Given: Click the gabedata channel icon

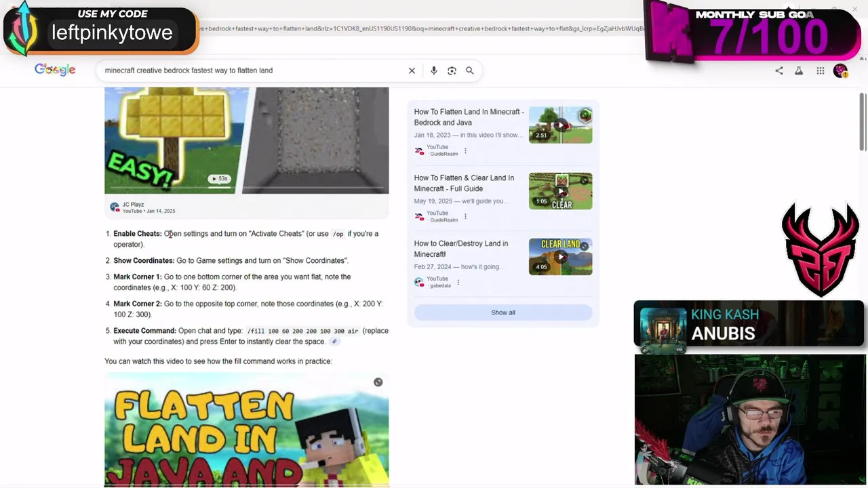Looking at the screenshot, I should click(x=419, y=283).
